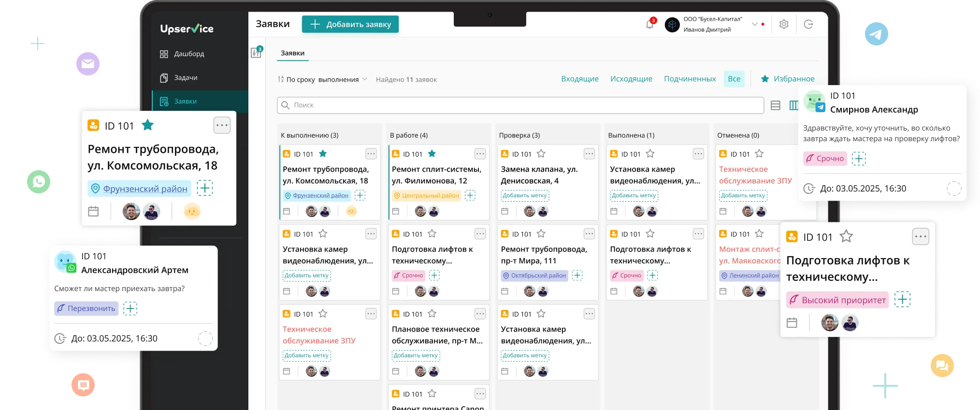Click the purple email floating icon
Screen dimensions: 980x410
(x=88, y=64)
